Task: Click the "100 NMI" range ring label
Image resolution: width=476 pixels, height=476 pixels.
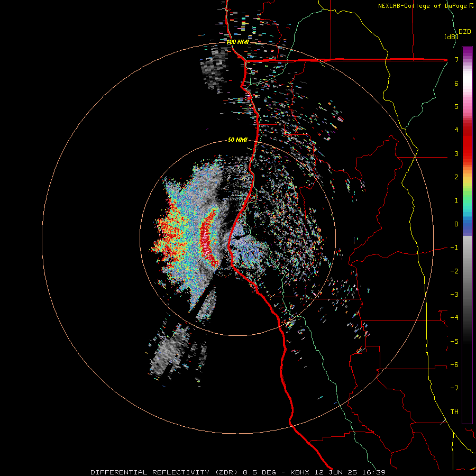Action: (237, 42)
